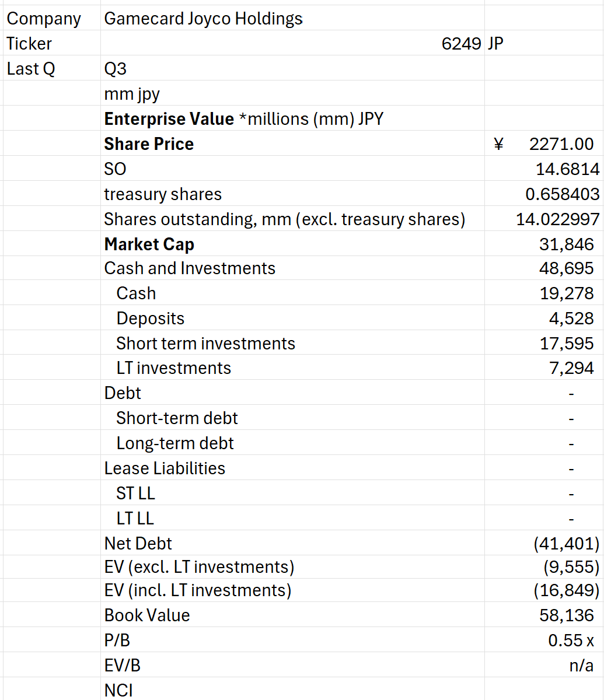This screenshot has width=604, height=700.
Task: Click the 'Short-term debt' label
Action: click(x=177, y=418)
